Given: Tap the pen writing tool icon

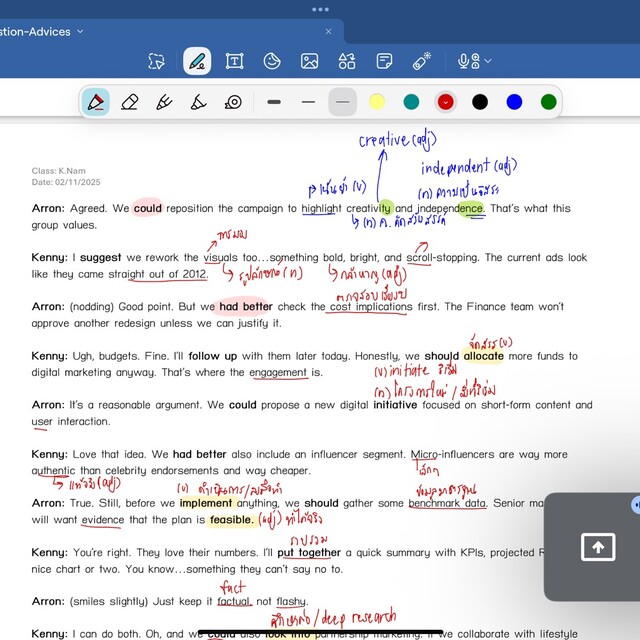Looking at the screenshot, I should click(x=197, y=61).
